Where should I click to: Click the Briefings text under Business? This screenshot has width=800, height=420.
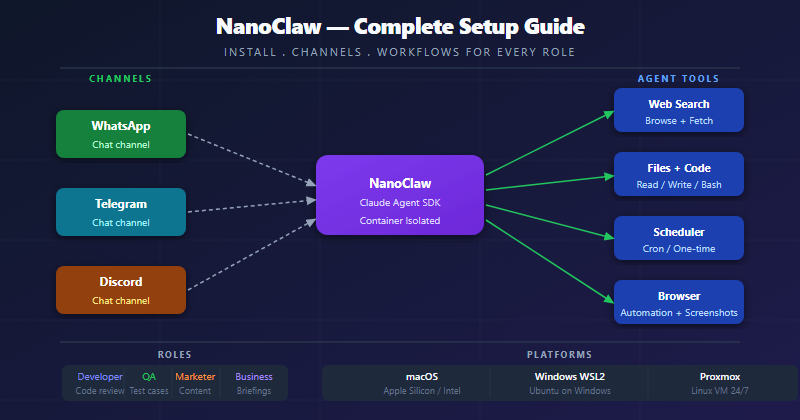tap(254, 391)
